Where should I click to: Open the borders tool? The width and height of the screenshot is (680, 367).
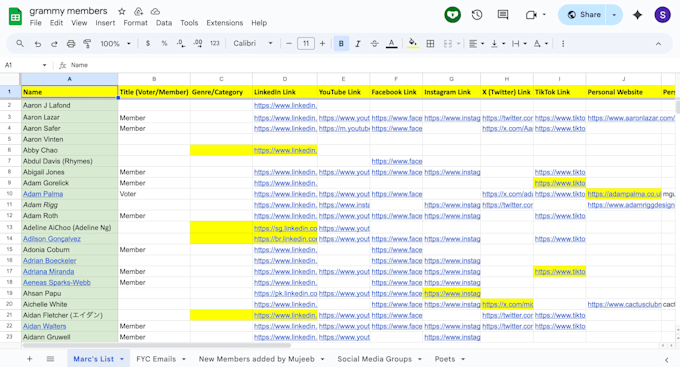(430, 43)
